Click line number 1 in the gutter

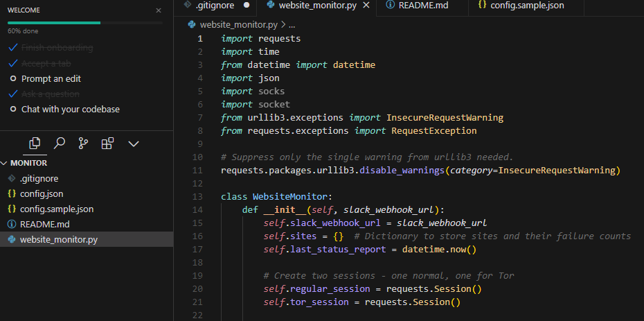tap(200, 39)
